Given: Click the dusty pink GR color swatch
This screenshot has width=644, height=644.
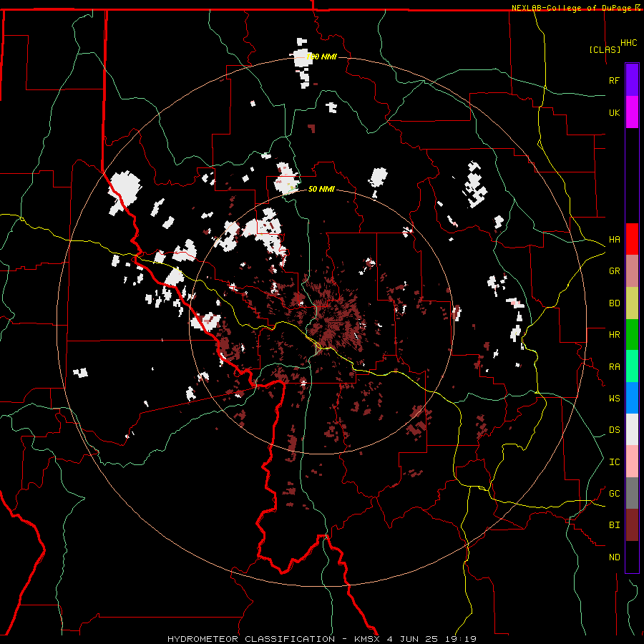Looking at the screenshot, I should [x=632, y=271].
